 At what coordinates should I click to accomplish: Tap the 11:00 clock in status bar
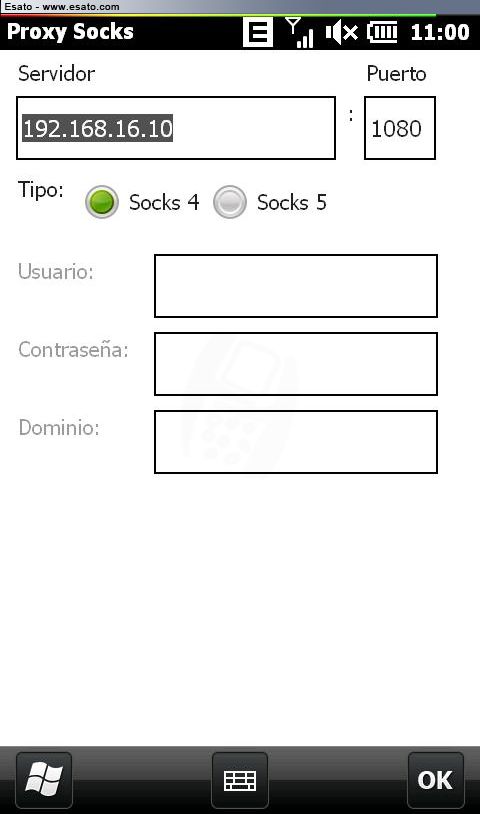click(440, 32)
